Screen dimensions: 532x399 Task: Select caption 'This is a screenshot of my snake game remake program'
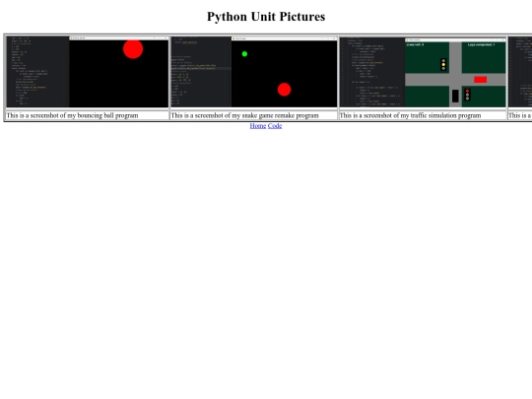[244, 115]
